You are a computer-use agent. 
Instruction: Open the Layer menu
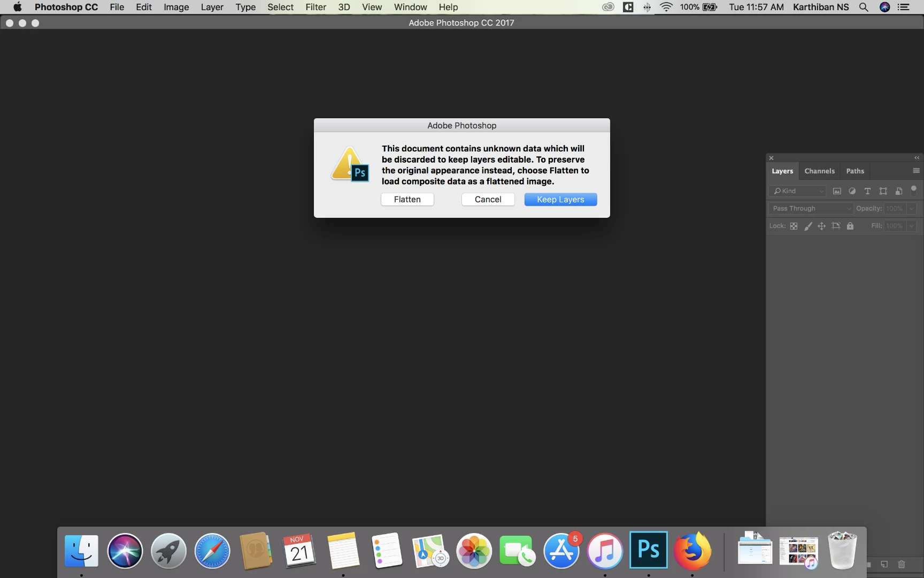(212, 7)
